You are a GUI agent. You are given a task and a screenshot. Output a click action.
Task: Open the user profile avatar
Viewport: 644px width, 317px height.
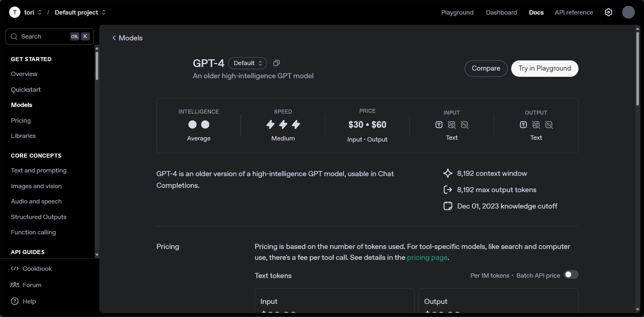[x=628, y=12]
